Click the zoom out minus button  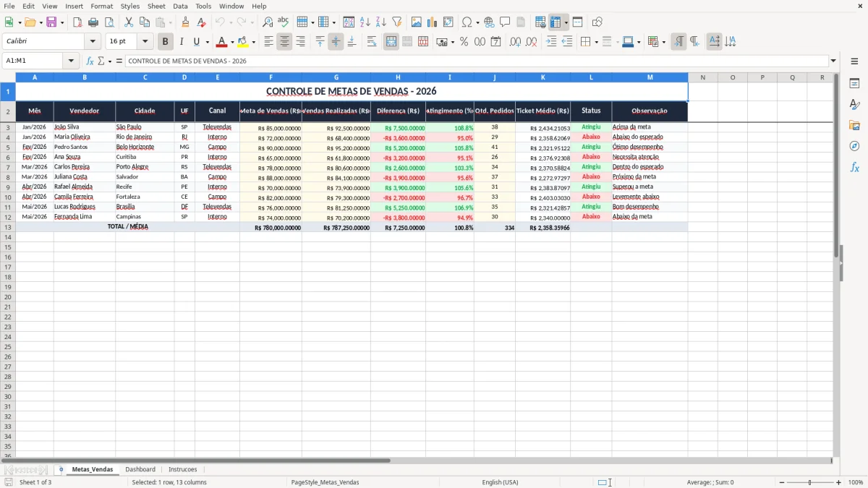[780, 482]
